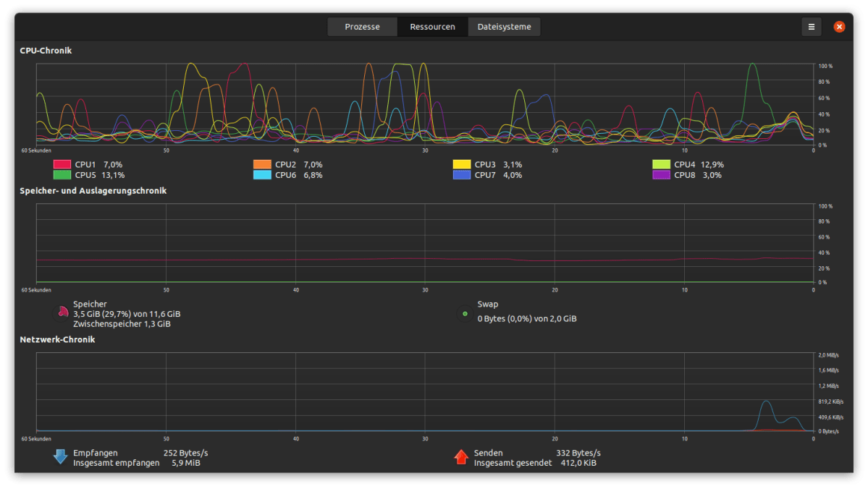Click the CPU7 4,0% label
This screenshot has height=489, width=868.
pyautogui.click(x=498, y=175)
